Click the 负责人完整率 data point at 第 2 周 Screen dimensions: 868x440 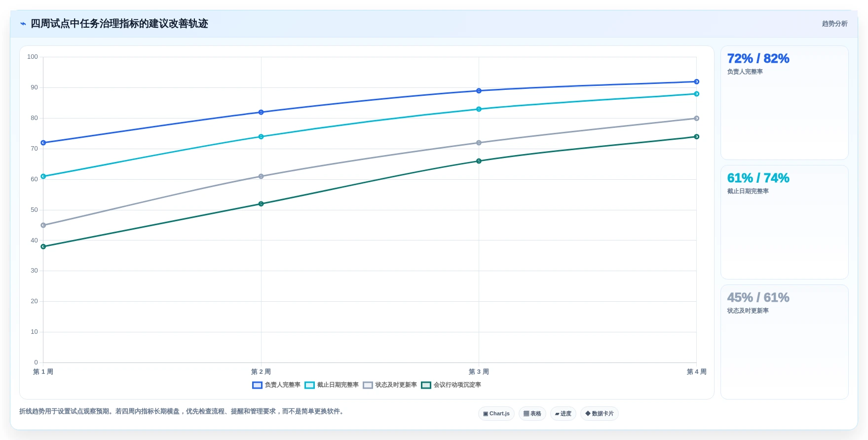[261, 112]
